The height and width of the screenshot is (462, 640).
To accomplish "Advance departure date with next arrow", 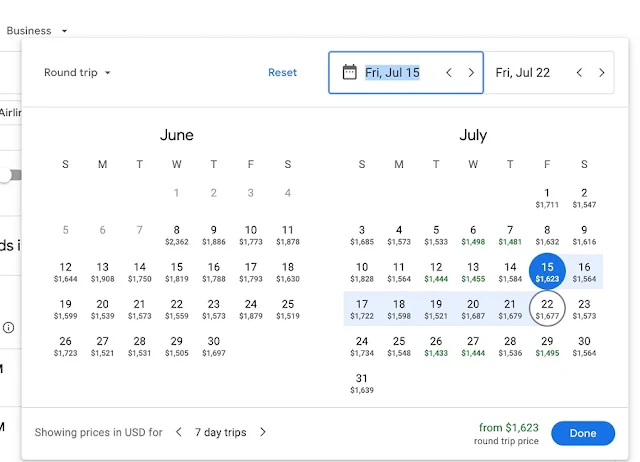I will (x=471, y=73).
